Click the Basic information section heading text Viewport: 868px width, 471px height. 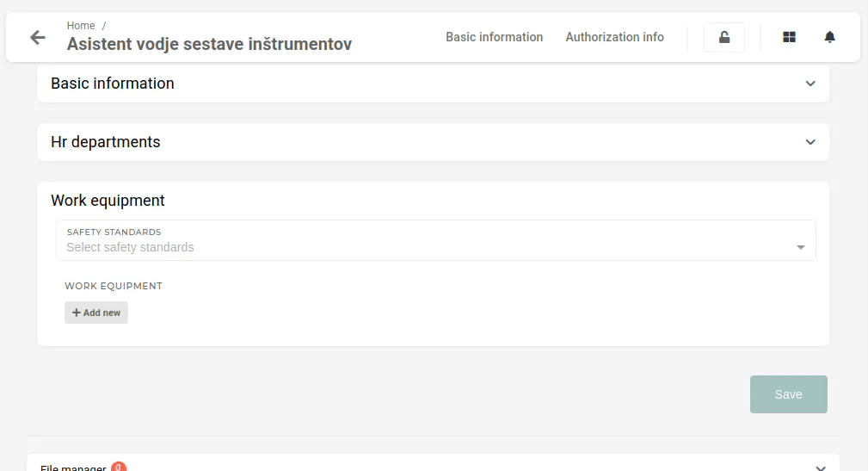(113, 84)
